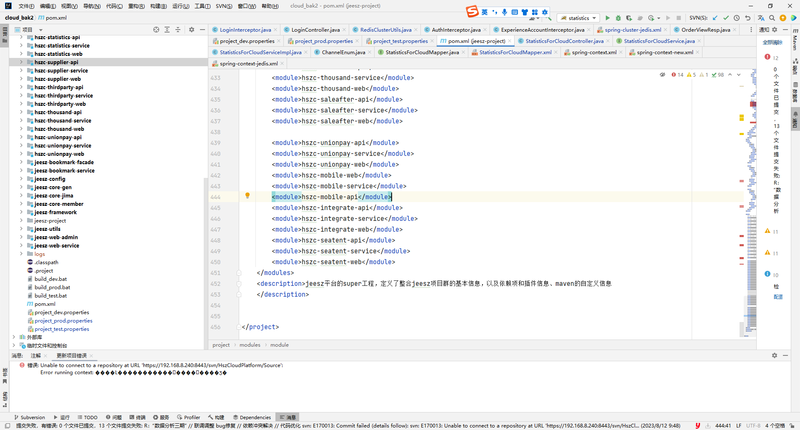Expand the hszc-thousand-web module
This screenshot has height=430, width=800.
21,129
